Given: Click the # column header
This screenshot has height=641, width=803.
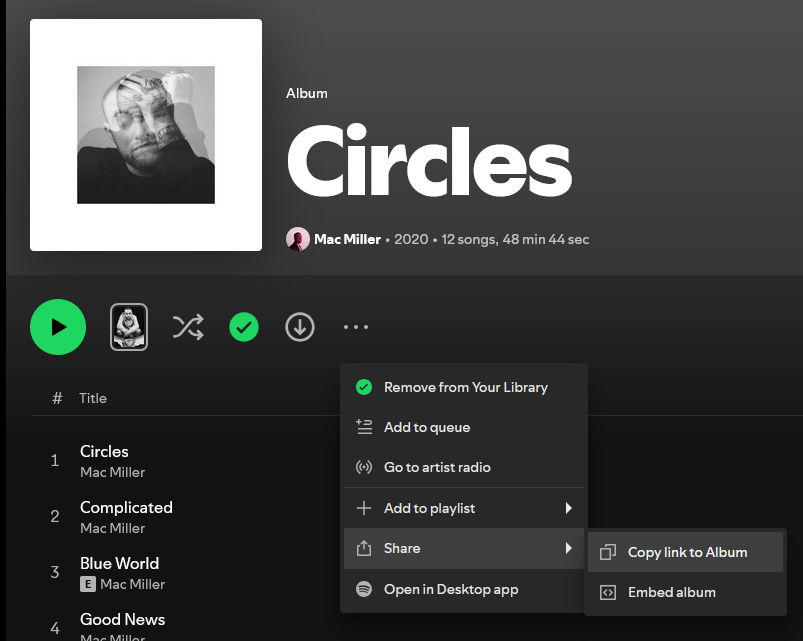Looking at the screenshot, I should (x=57, y=398).
